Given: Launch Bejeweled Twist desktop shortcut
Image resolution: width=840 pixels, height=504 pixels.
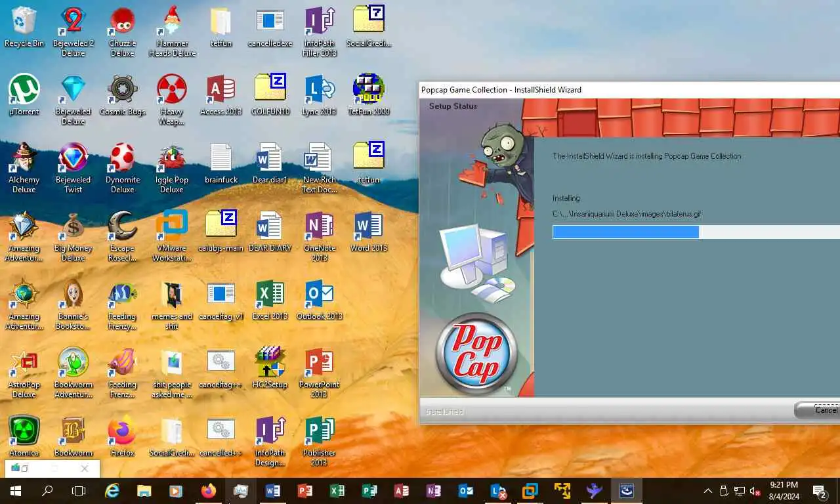Looking at the screenshot, I should pos(73,168).
